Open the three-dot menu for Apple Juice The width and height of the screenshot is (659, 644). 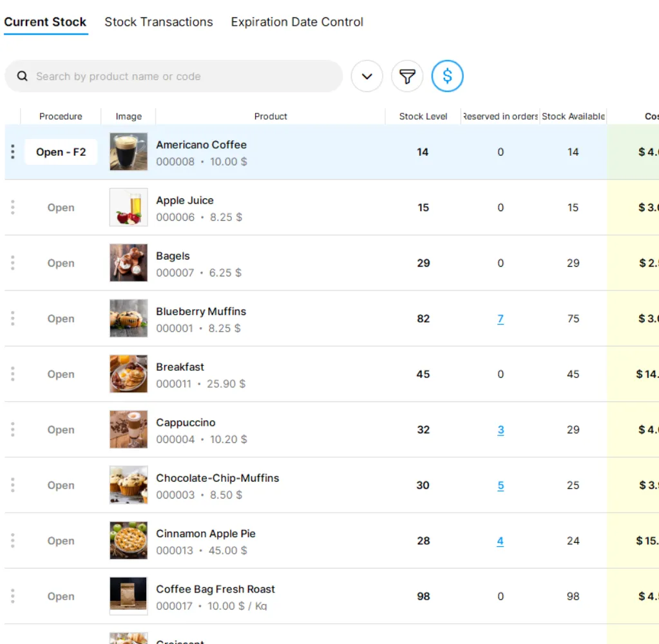point(13,207)
